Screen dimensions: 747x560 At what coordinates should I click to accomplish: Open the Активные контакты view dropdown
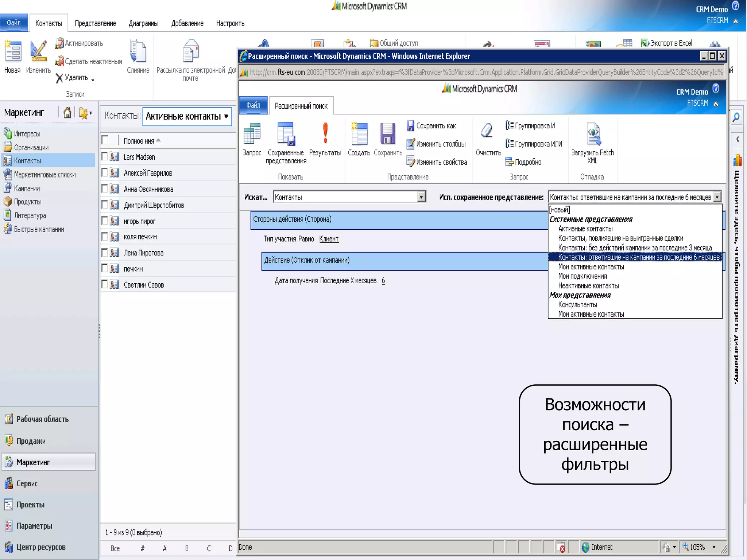click(226, 116)
